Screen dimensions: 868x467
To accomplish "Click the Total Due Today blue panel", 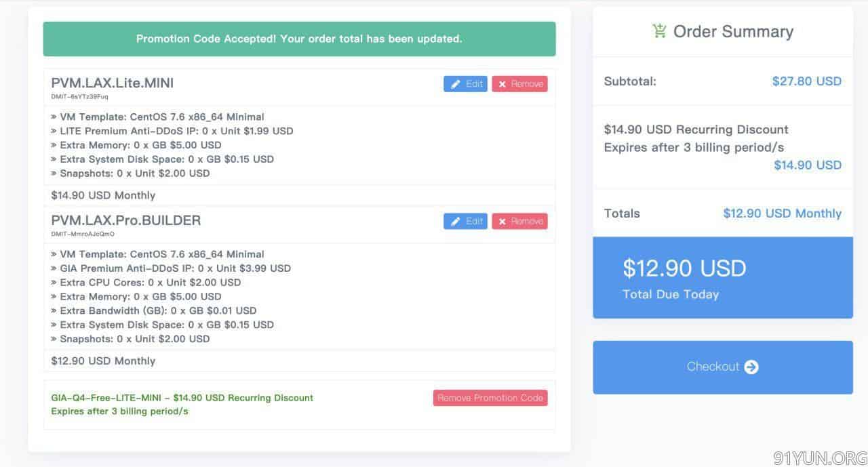I will tap(723, 278).
